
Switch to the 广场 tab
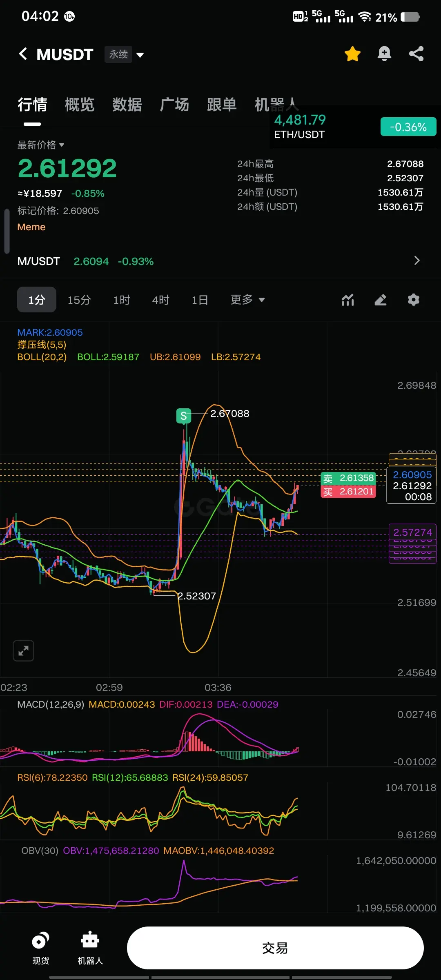coord(174,105)
